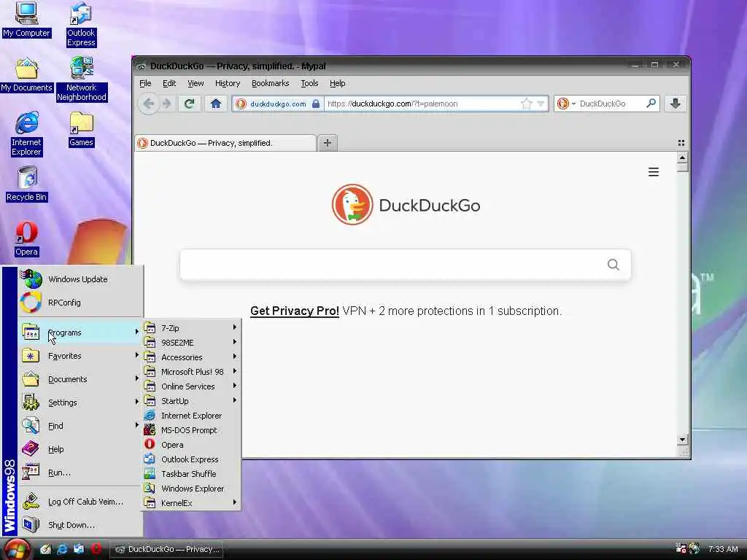Click the scrollbar down arrow
747x560 pixels.
click(682, 439)
